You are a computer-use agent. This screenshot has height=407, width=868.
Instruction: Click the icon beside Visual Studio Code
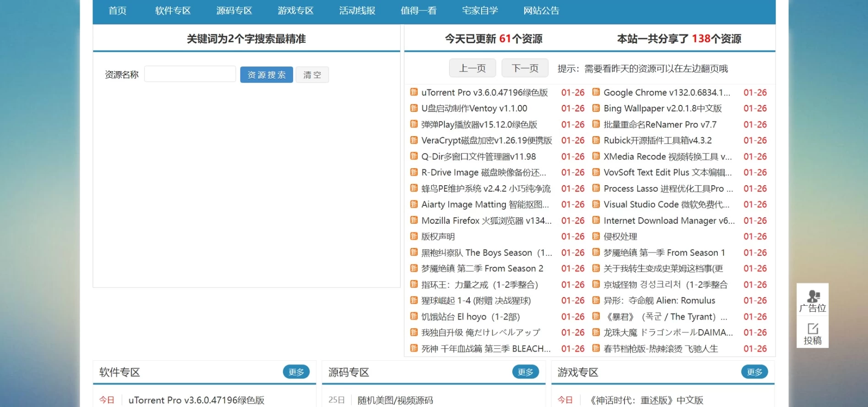[x=596, y=204]
